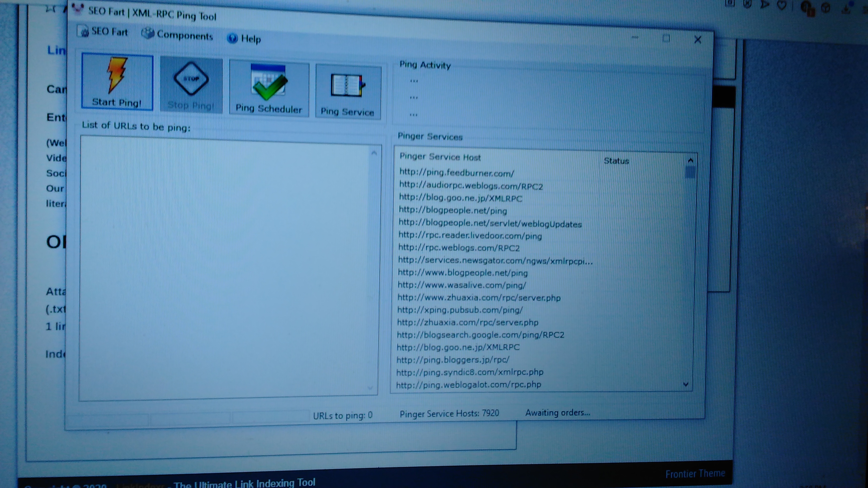
Task: Click the SEO Fart menu icon
Action: (83, 31)
